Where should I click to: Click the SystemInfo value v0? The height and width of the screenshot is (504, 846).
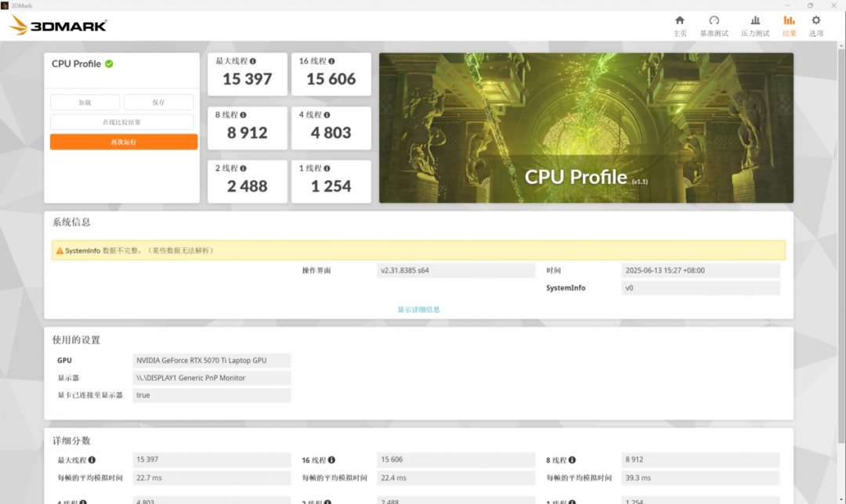(700, 288)
